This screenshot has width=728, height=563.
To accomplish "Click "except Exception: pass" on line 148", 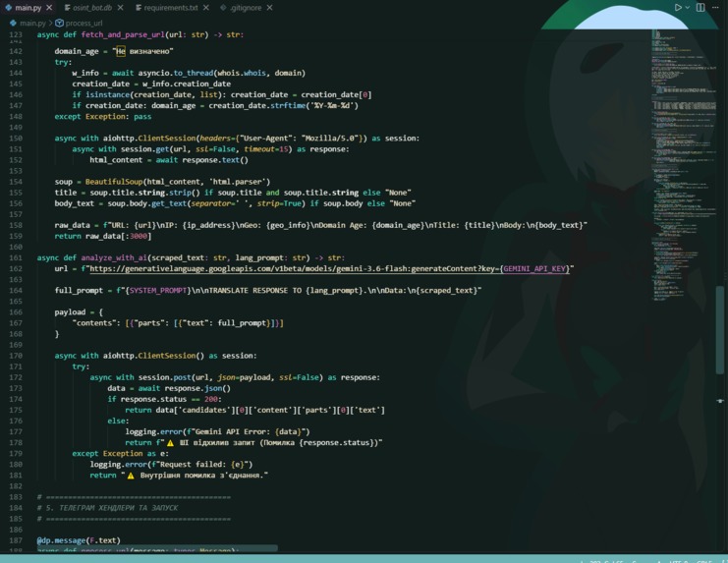I will [103, 117].
